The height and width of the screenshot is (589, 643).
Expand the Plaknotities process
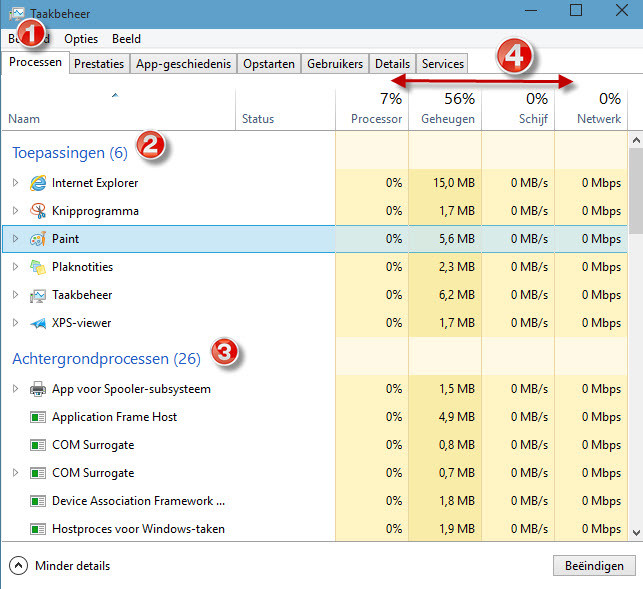tap(15, 267)
